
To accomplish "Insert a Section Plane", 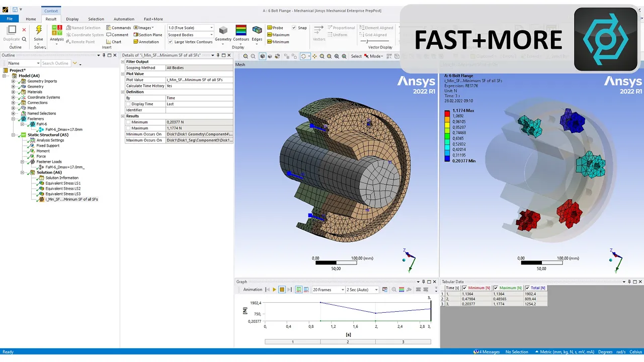I will pos(147,35).
